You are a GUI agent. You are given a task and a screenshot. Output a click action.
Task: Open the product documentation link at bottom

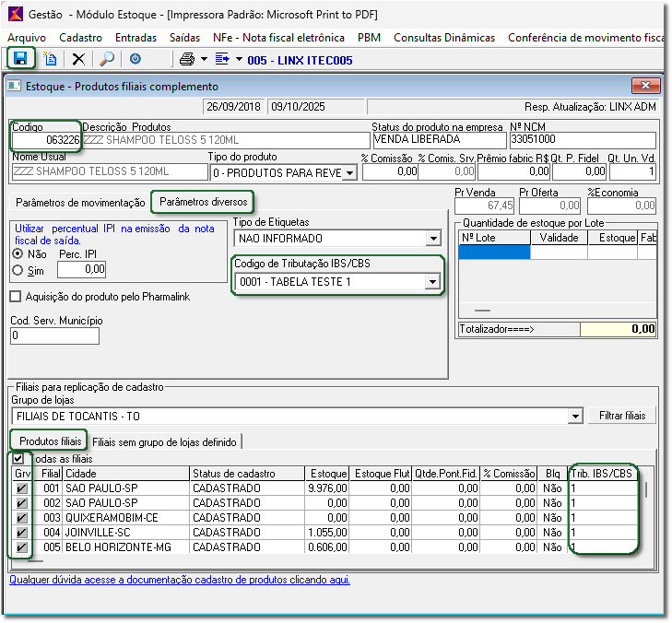180,580
